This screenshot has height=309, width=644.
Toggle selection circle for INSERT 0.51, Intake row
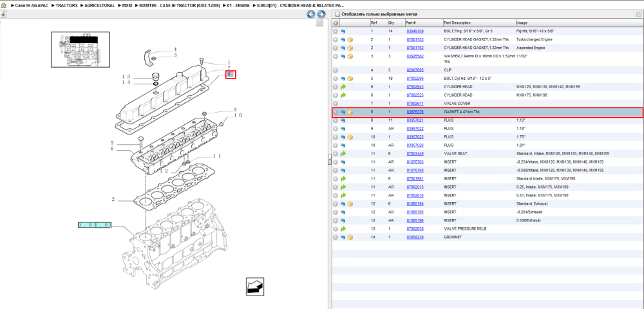pyautogui.click(x=336, y=195)
